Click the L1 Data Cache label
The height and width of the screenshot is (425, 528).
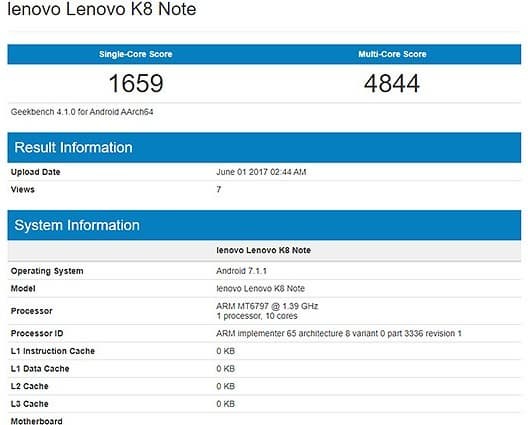[40, 369]
